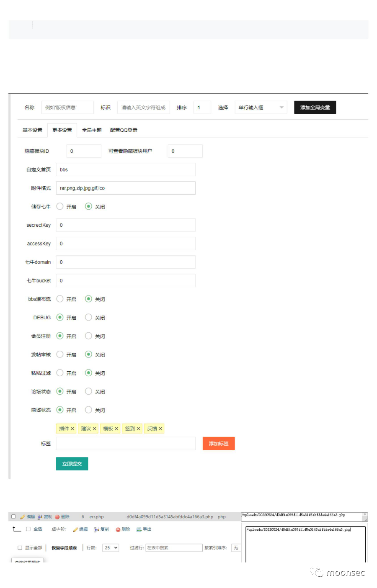377x588 pixels.
Task: Open the 行数 25 rows dropdown
Action: (111, 548)
